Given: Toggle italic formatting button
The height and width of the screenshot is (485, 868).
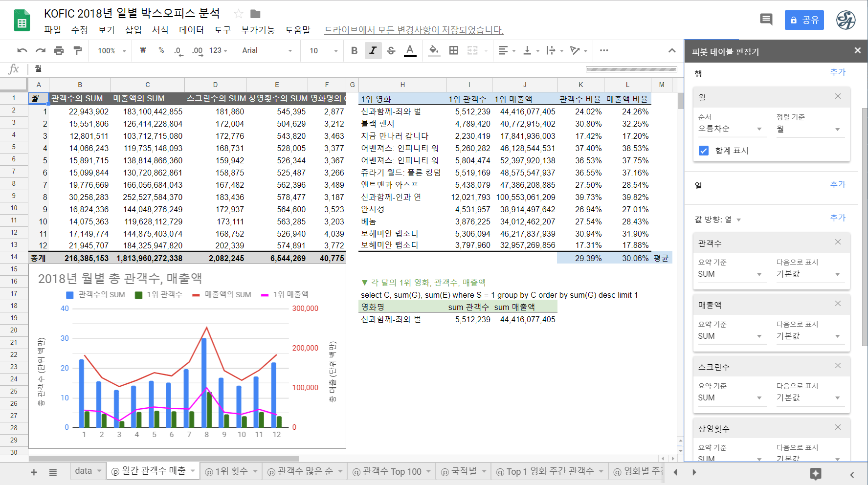Looking at the screenshot, I should [x=373, y=50].
